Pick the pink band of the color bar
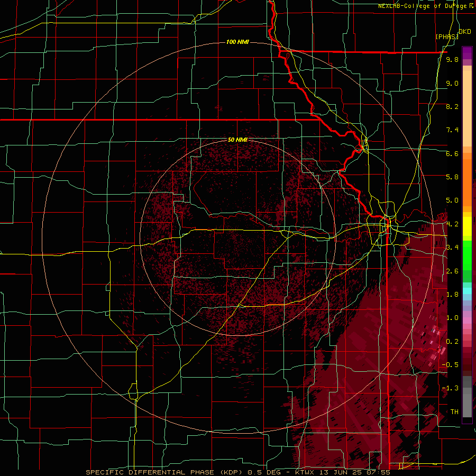Screen dimensions: 476x476 [467, 321]
